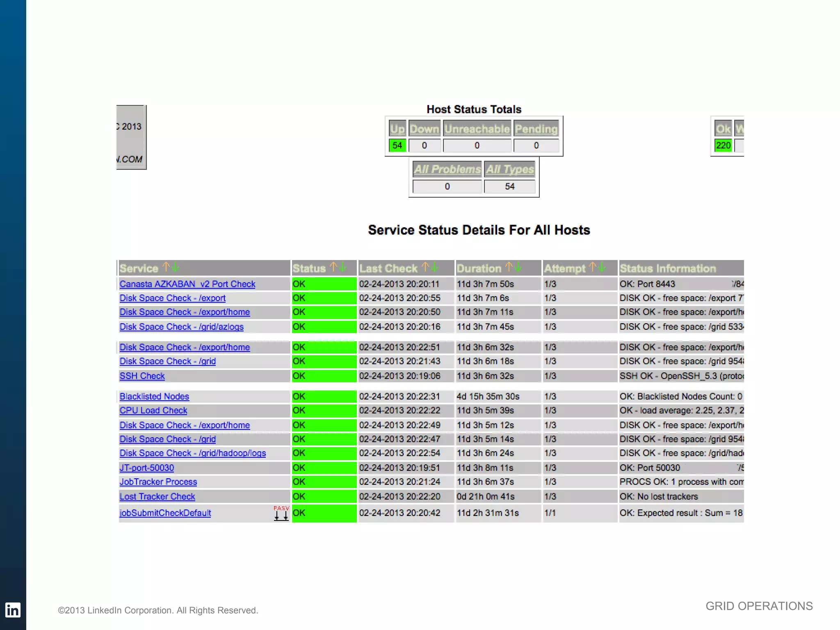Click the 0 count under Unreachable

[x=477, y=145]
